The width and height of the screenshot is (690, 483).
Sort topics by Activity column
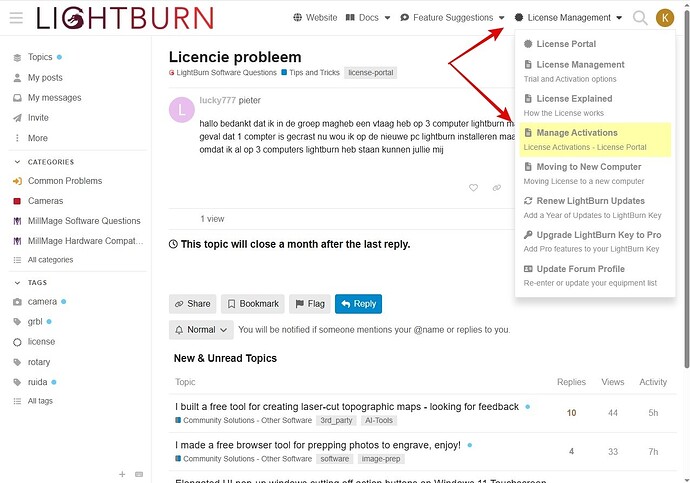653,382
